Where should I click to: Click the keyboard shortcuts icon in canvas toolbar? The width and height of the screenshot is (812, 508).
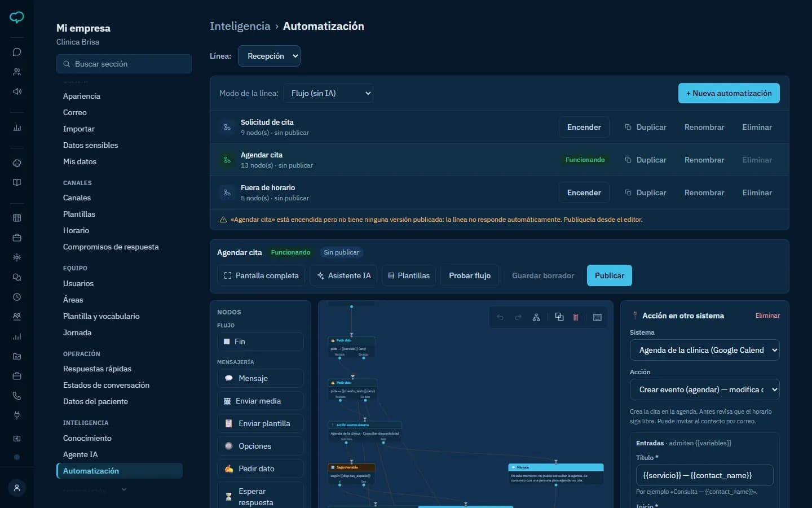coord(597,317)
